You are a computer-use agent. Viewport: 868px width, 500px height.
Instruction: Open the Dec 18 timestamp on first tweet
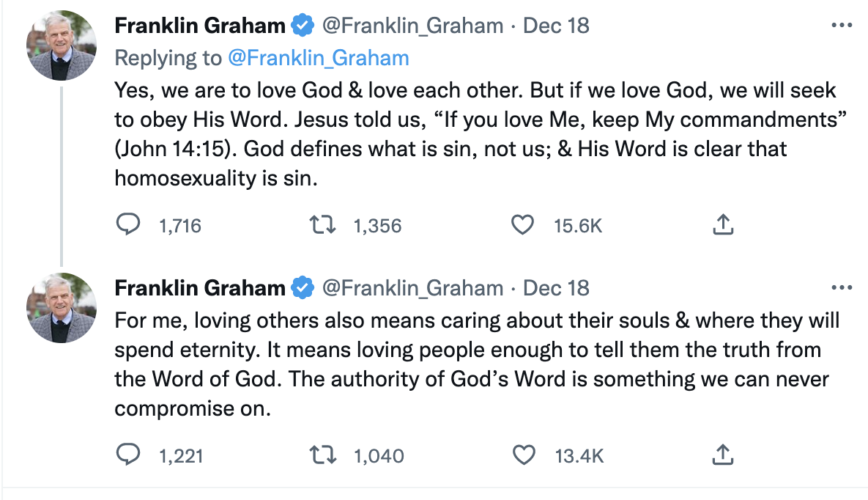pos(556,26)
